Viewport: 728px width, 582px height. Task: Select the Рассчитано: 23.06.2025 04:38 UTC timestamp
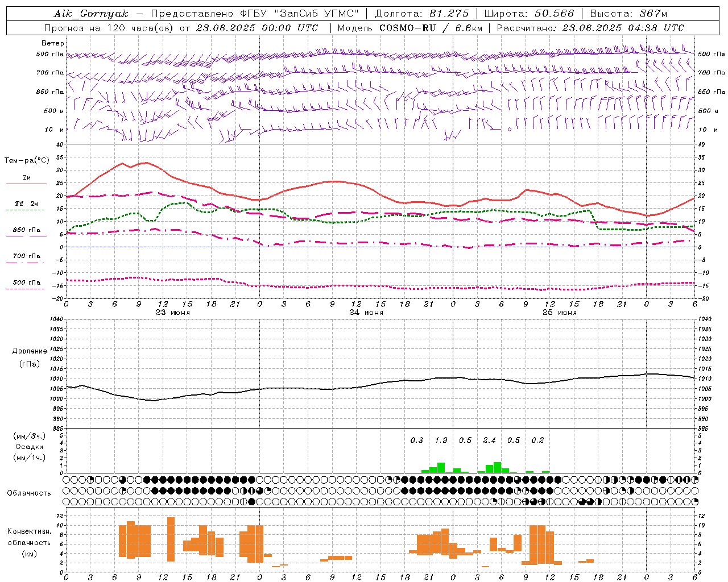(x=591, y=28)
